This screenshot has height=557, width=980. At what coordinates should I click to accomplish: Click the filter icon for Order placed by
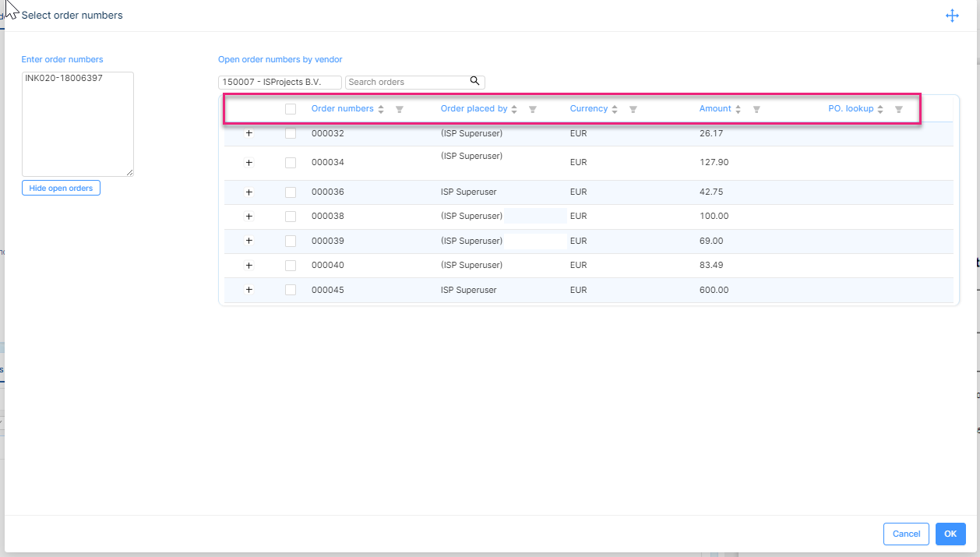pyautogui.click(x=533, y=110)
